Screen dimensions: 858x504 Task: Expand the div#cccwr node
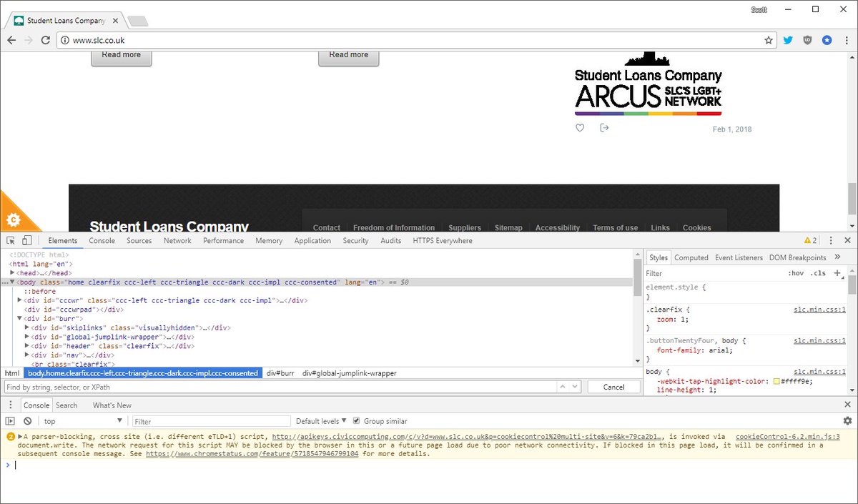[x=20, y=300]
